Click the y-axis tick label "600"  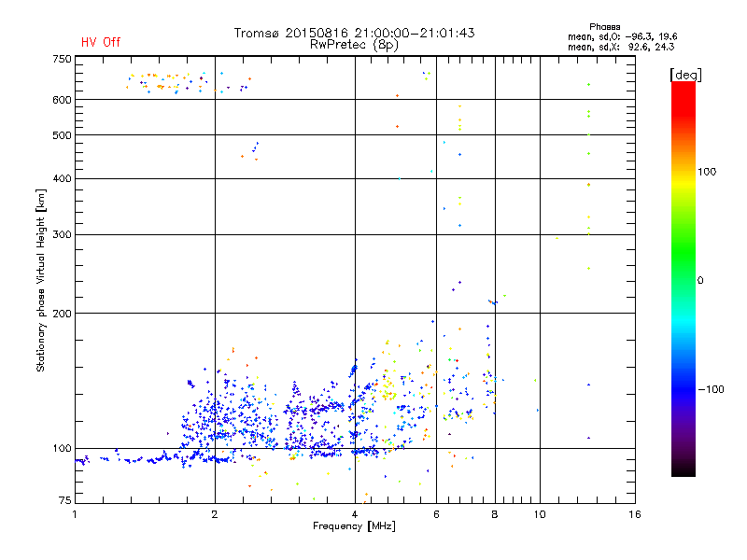tap(62, 100)
